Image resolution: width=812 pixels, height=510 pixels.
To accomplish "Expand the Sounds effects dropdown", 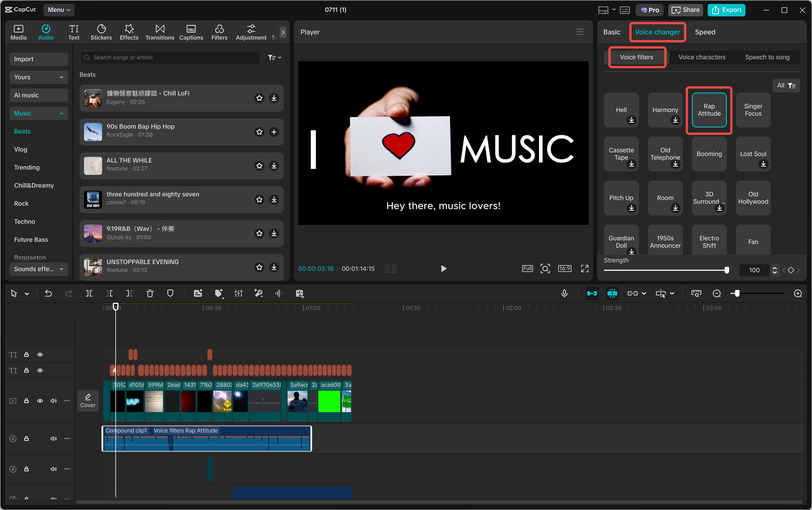I will (x=38, y=269).
